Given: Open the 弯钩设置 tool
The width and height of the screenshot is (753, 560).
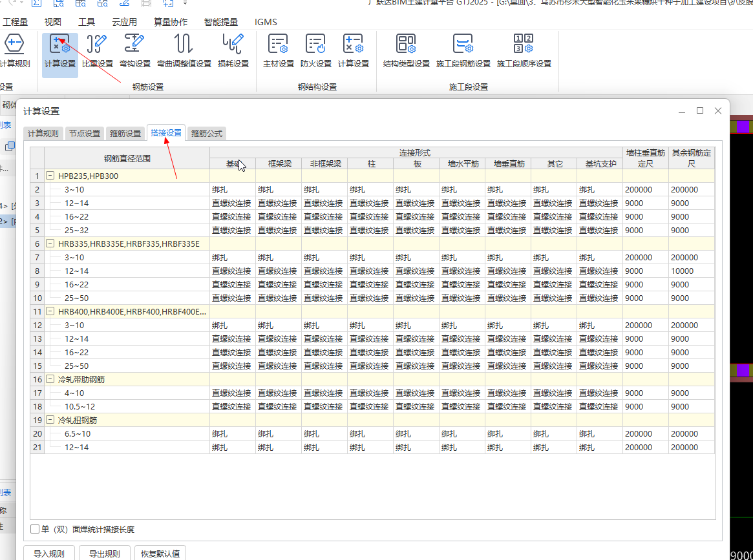Looking at the screenshot, I should [x=135, y=52].
